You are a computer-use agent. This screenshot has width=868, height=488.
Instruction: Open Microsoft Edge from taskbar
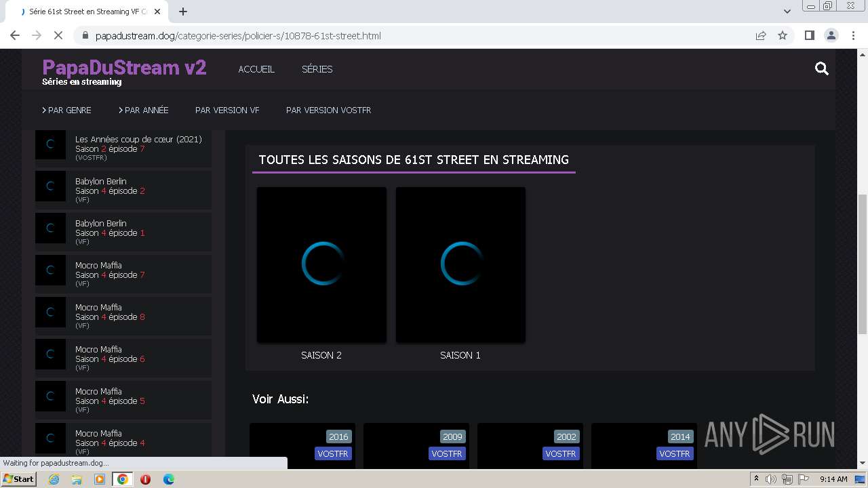click(x=169, y=479)
